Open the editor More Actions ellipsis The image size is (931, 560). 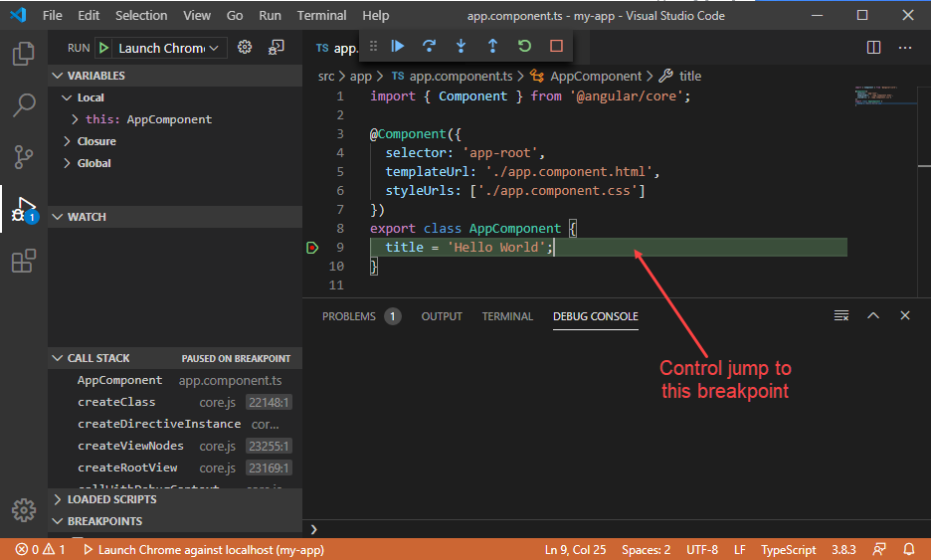click(x=905, y=48)
